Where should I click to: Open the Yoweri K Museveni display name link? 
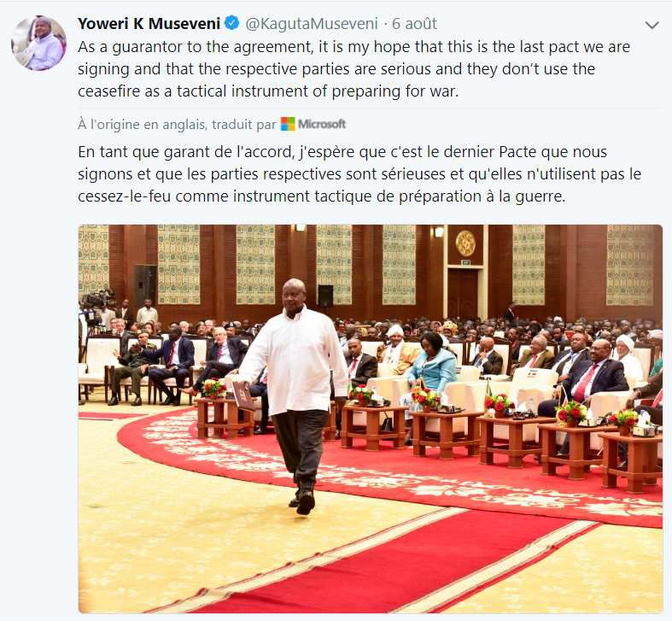tap(149, 24)
